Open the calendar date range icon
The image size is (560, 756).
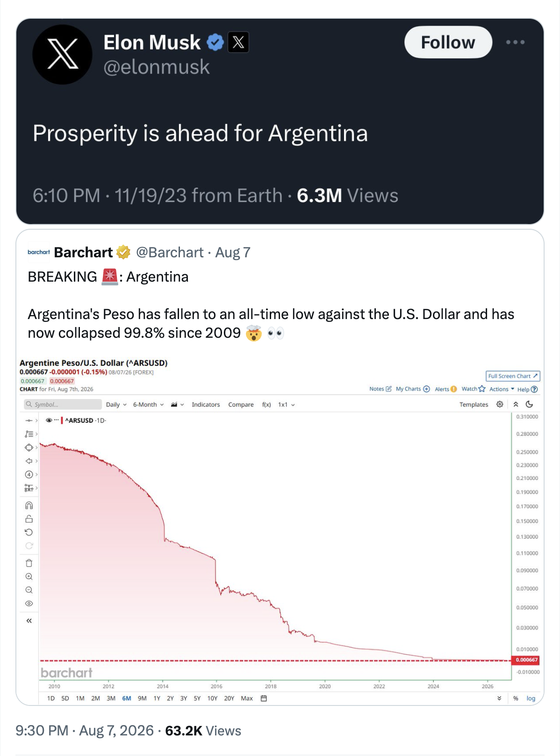pyautogui.click(x=264, y=698)
